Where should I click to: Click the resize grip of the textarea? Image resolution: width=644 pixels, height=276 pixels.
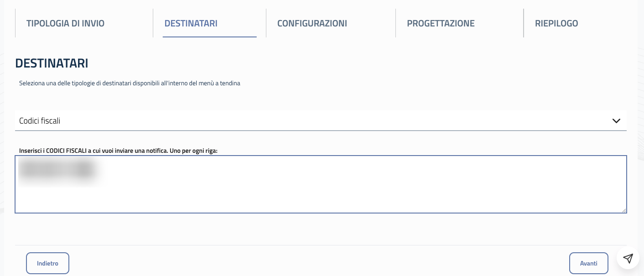(624, 210)
